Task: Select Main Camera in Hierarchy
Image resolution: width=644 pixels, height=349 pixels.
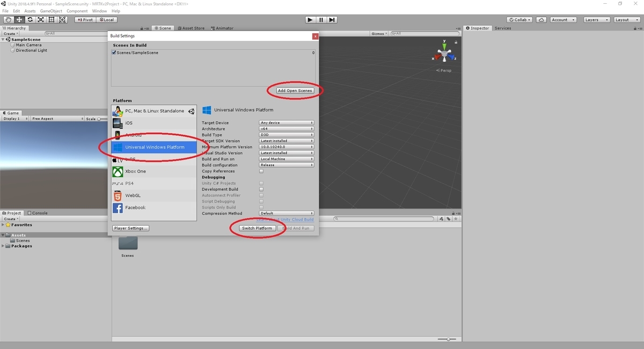Action: pos(28,45)
